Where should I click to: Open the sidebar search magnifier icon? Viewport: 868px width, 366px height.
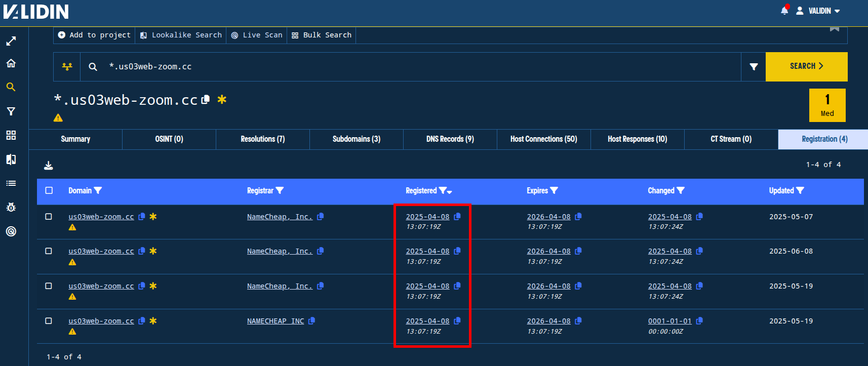(x=11, y=87)
